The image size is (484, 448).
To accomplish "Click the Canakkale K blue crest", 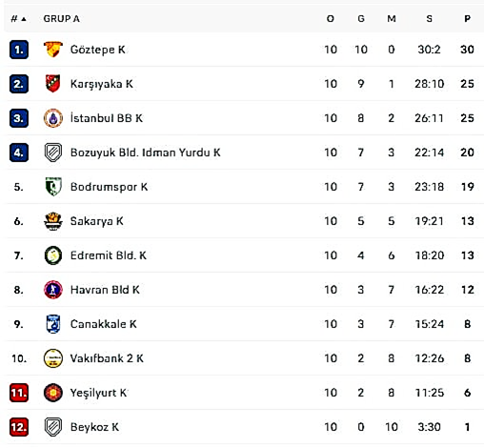I will [x=53, y=324].
